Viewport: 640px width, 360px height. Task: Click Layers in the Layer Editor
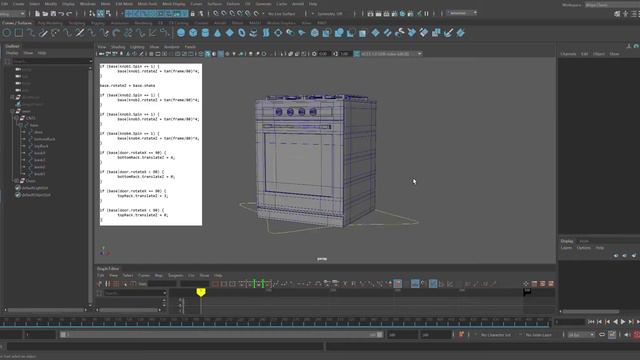click(x=566, y=248)
